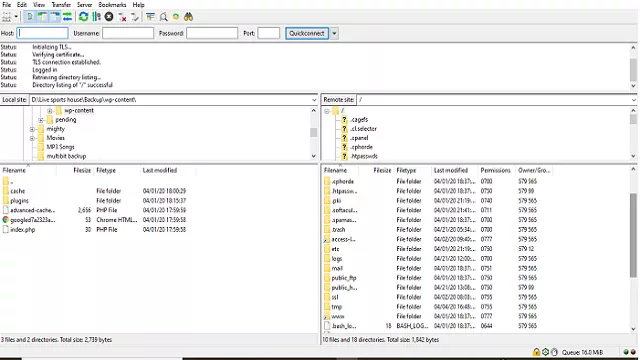
Task: Select MP3 Songs in local tree
Action: [x=60, y=147]
